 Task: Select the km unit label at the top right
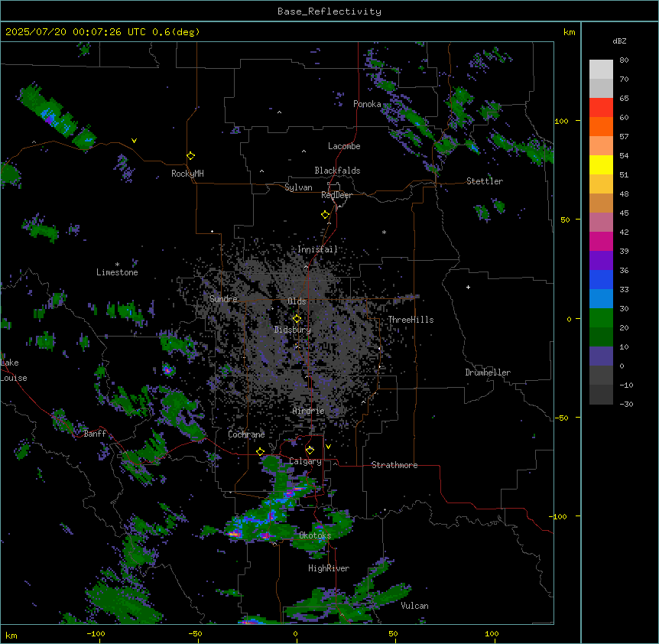coord(570,32)
